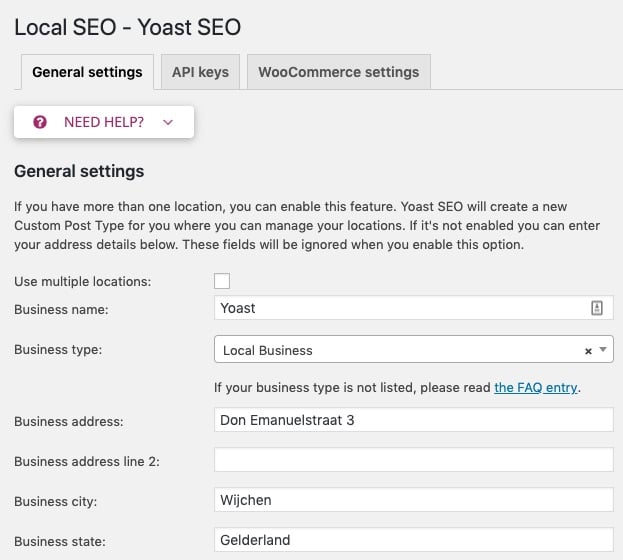This screenshot has width=623, height=560.
Task: Follow the 'the FAQ entry' link
Action: click(536, 387)
